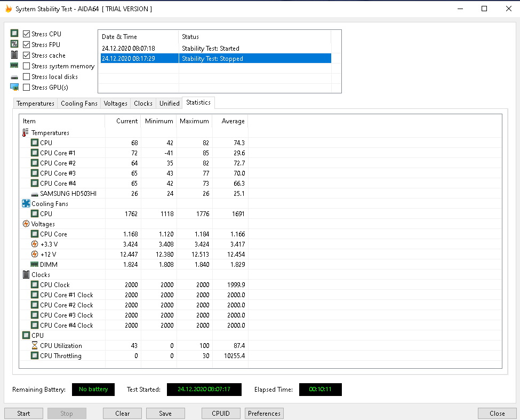Screen dimensions: 520x420
Task: Click the blue fan icon beside Cooling Fans
Action: [26, 203]
